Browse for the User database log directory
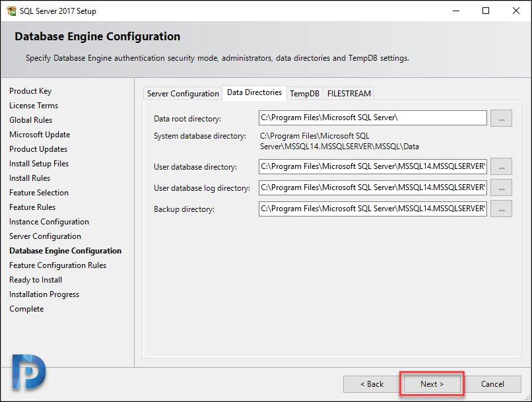This screenshot has height=402, width=532. click(x=501, y=187)
